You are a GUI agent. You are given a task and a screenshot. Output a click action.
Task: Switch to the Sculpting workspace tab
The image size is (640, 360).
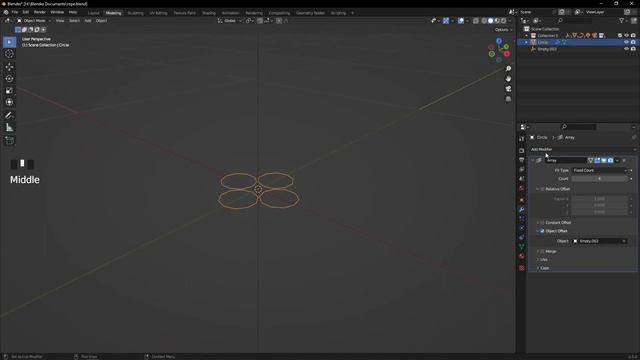pyautogui.click(x=136, y=13)
